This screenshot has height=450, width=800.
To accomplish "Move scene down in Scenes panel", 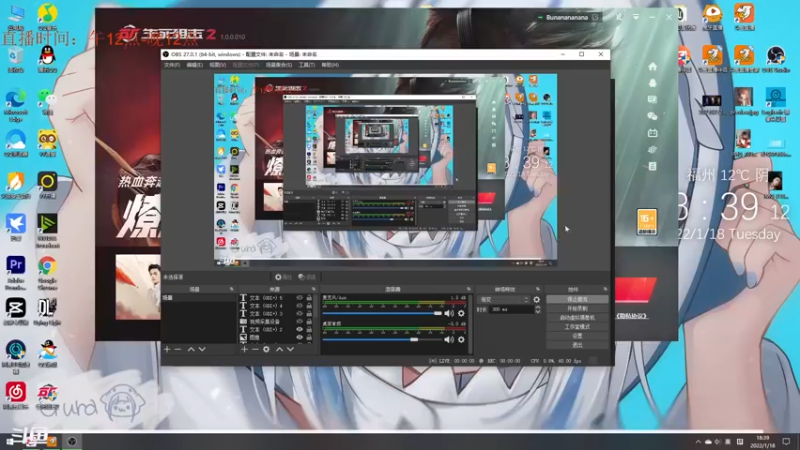I will point(202,349).
